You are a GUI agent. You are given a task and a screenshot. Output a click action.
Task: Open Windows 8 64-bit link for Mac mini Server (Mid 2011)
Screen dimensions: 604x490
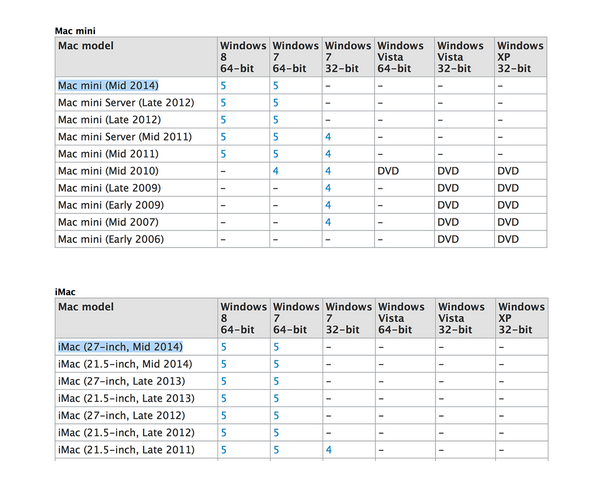[x=223, y=137]
